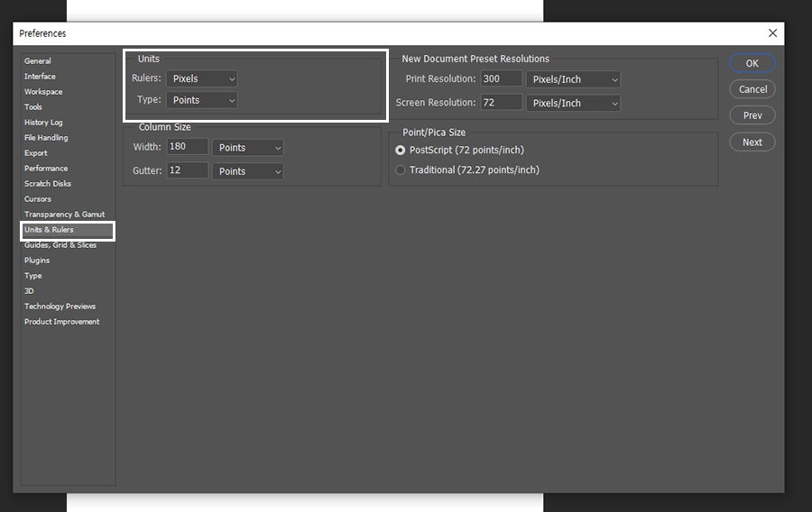The image size is (812, 512).
Task: Open Performance preferences
Action: point(46,169)
